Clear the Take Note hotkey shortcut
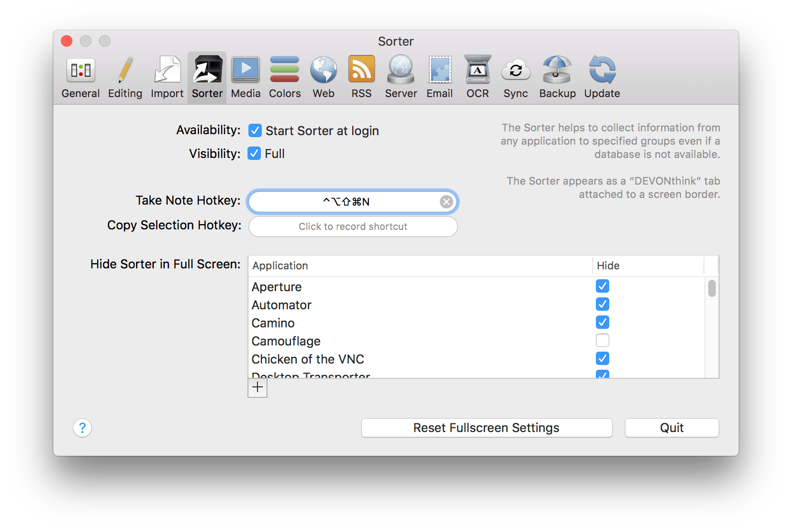Viewport: 792px width, 532px height. pos(446,202)
